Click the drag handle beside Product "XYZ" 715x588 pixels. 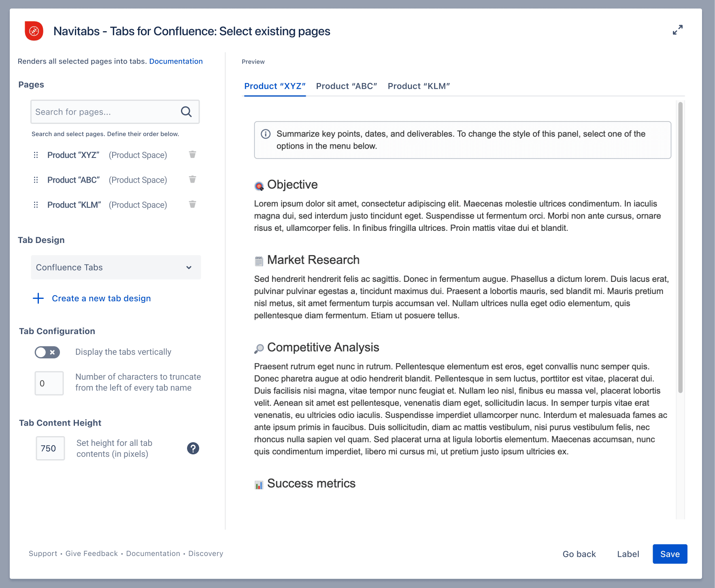point(36,155)
